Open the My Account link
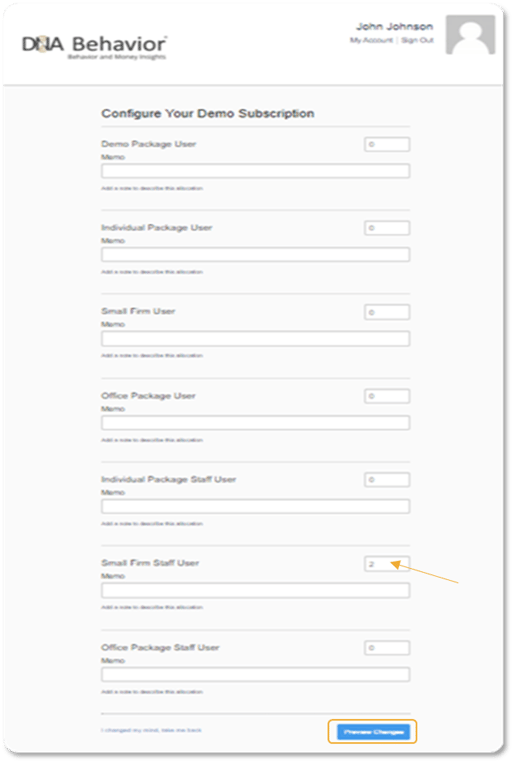 pyautogui.click(x=371, y=40)
